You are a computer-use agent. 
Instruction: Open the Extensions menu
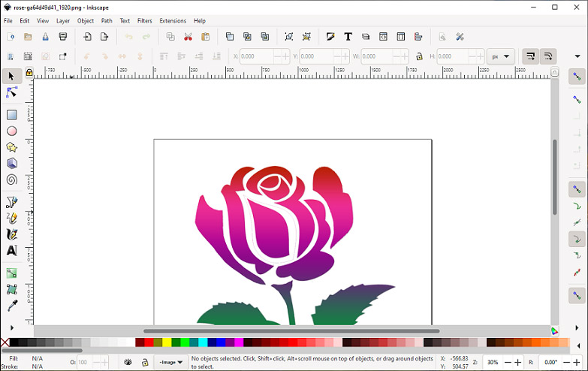pos(173,20)
